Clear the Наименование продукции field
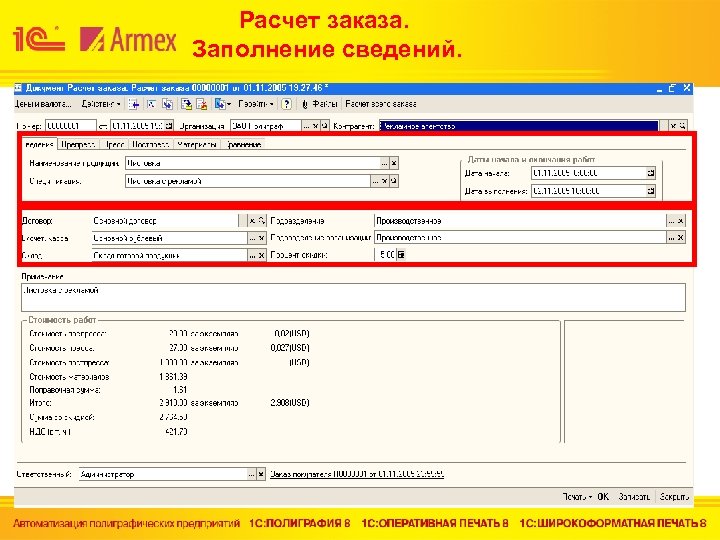The image size is (720, 540). [394, 163]
